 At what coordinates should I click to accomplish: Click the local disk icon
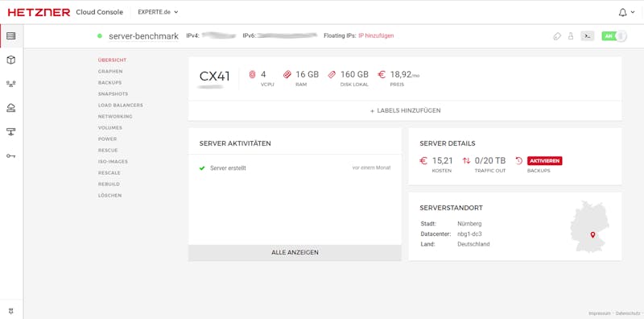[332, 74]
